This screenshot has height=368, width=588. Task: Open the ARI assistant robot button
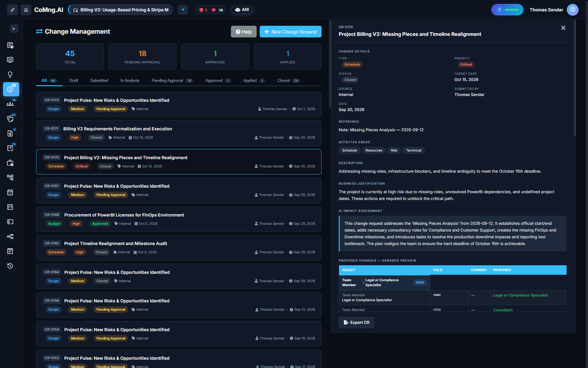[x=242, y=10]
